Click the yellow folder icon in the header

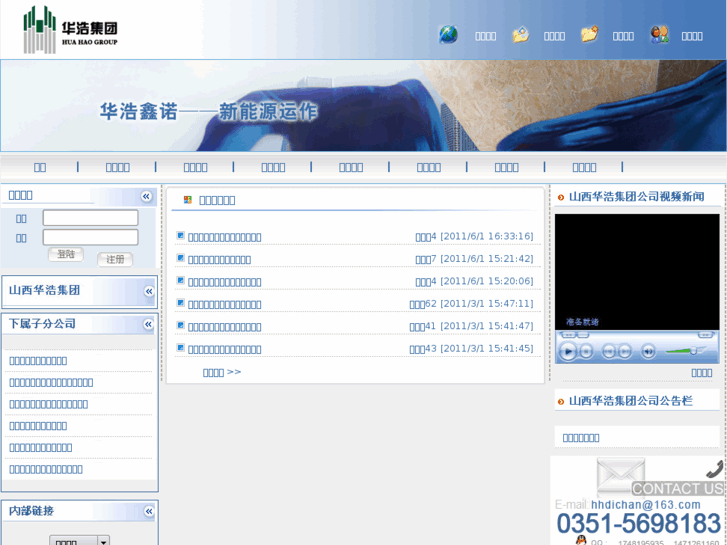[x=589, y=34]
